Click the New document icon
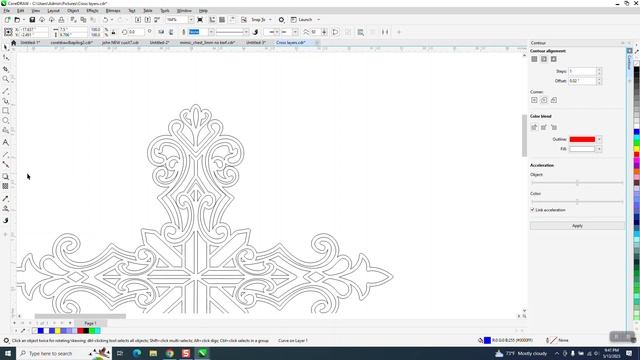Screen dimensions: 640x360 click(x=7, y=20)
